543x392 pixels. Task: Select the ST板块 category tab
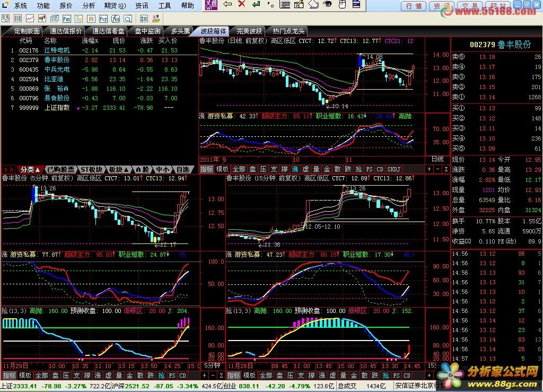click(92, 169)
